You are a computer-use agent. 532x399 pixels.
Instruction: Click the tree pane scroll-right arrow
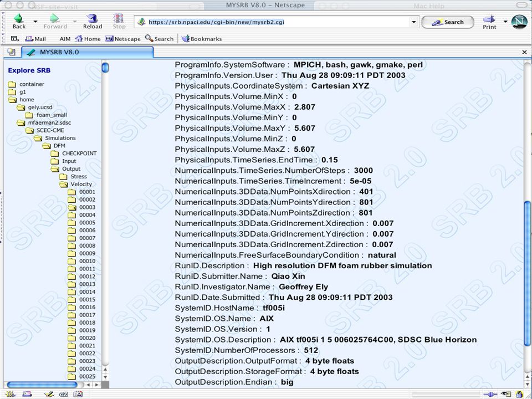[x=96, y=385]
